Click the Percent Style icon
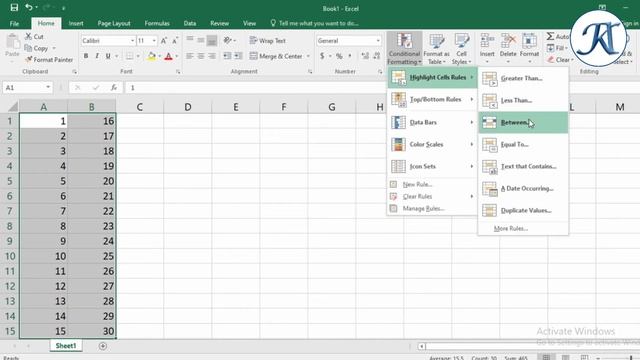 coord(339,56)
